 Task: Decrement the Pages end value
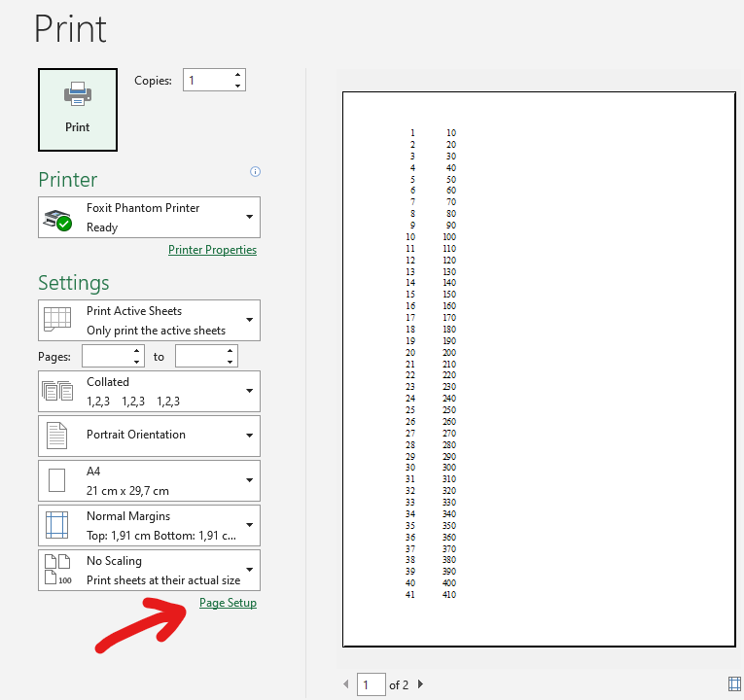(x=230, y=362)
